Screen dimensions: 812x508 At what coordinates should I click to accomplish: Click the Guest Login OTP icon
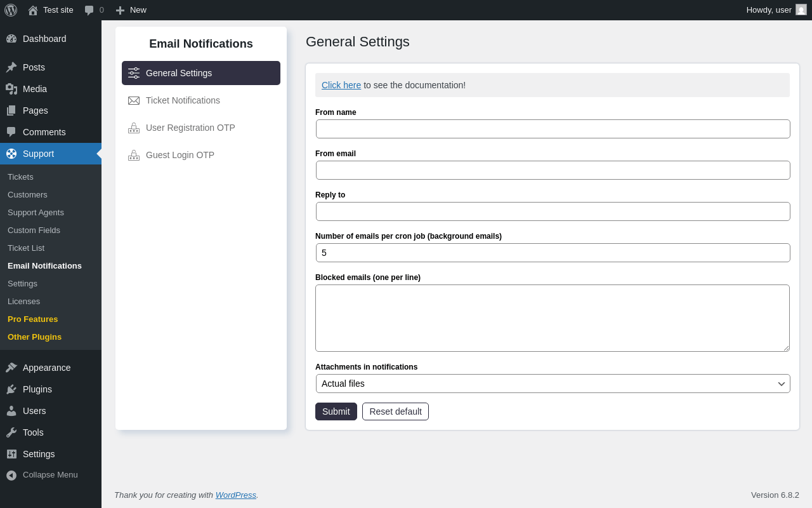pyautogui.click(x=134, y=155)
